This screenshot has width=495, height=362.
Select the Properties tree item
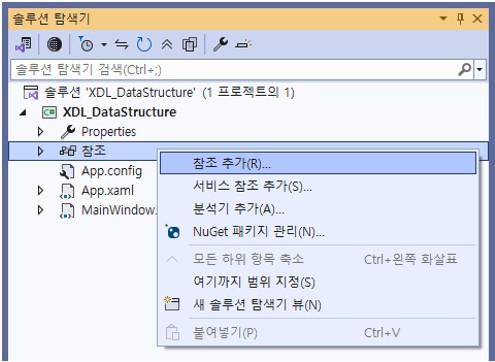(x=109, y=132)
